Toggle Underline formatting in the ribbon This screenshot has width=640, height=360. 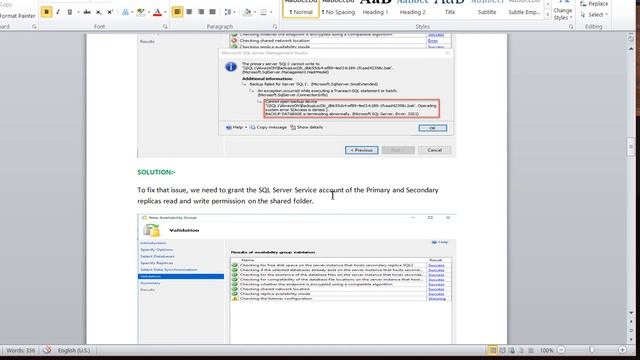[x=69, y=12]
